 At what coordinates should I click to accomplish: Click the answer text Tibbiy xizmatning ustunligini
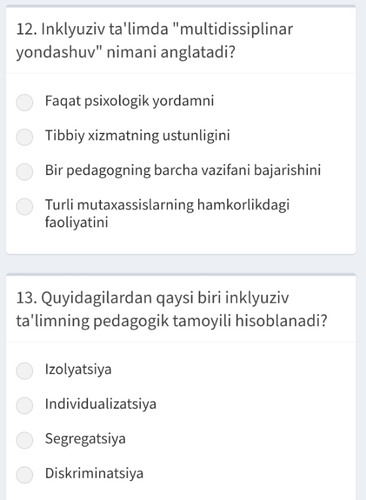tap(137, 136)
